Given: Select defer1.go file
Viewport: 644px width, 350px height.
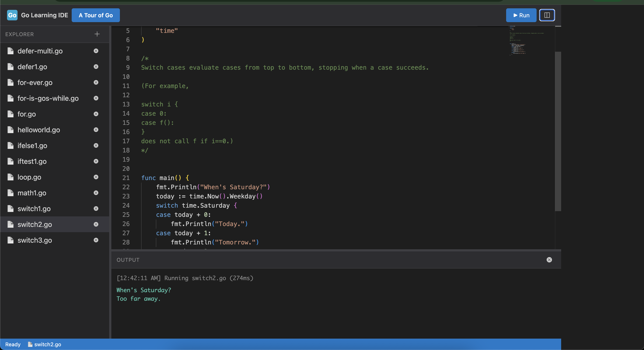Looking at the screenshot, I should [x=32, y=67].
